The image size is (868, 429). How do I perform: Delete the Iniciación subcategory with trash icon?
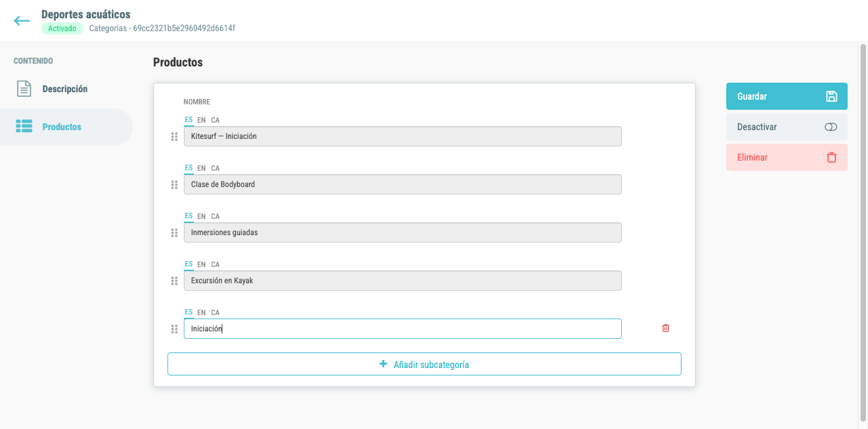click(666, 328)
